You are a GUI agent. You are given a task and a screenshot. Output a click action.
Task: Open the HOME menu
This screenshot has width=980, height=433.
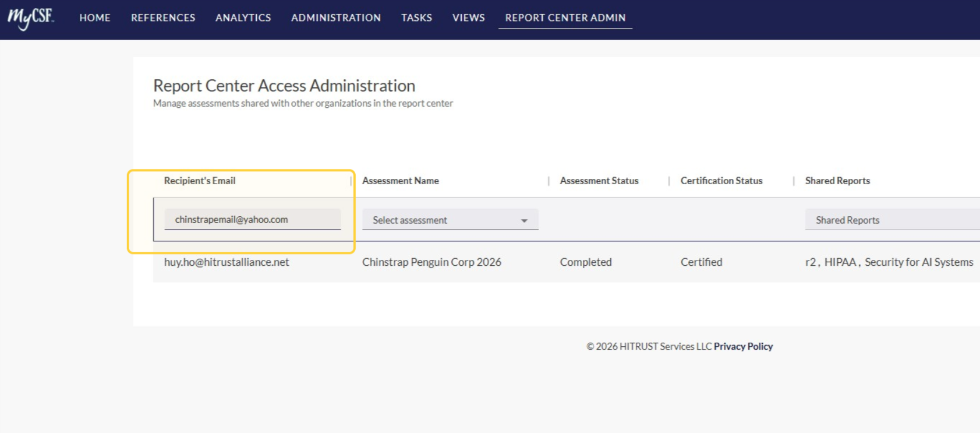(x=95, y=18)
